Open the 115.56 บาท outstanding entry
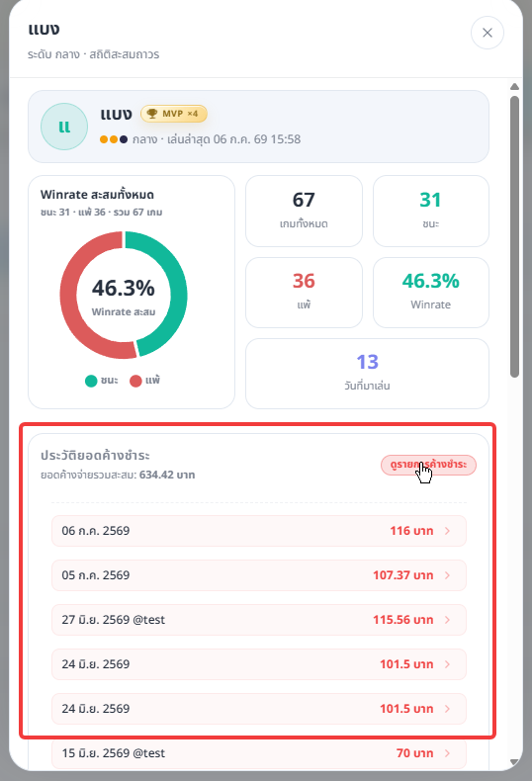 point(259,620)
